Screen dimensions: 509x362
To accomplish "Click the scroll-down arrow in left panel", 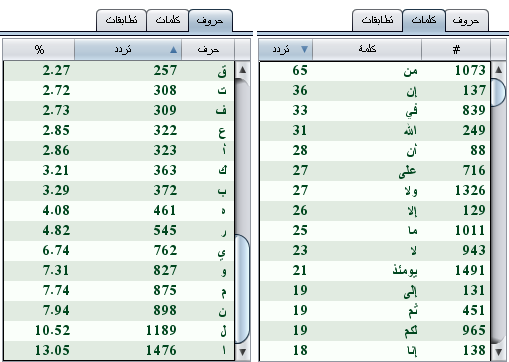I will (243, 352).
